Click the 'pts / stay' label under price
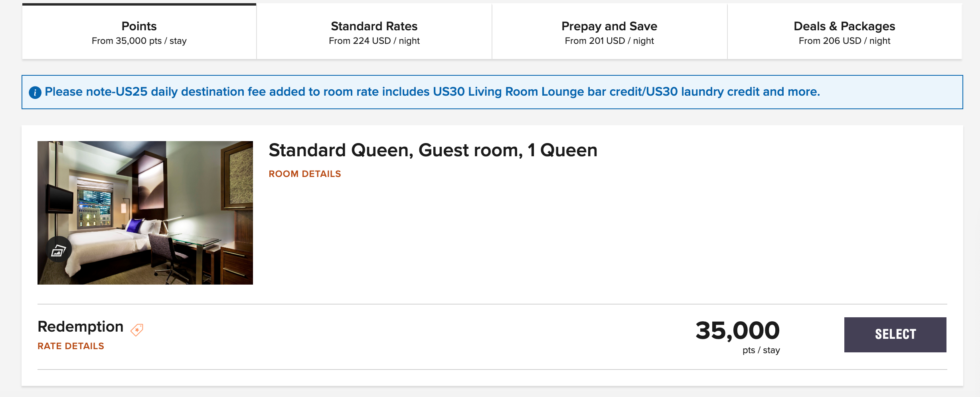The width and height of the screenshot is (980, 397). coord(761,350)
